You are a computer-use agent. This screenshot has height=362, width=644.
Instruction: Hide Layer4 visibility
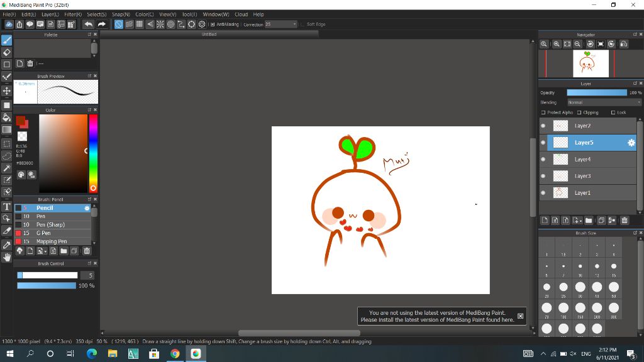coord(543,159)
